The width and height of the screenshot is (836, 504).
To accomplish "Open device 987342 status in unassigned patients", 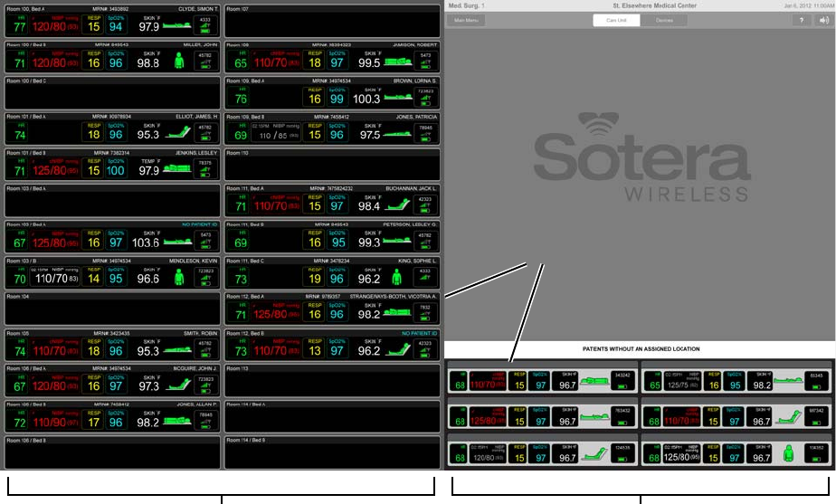I will (817, 416).
